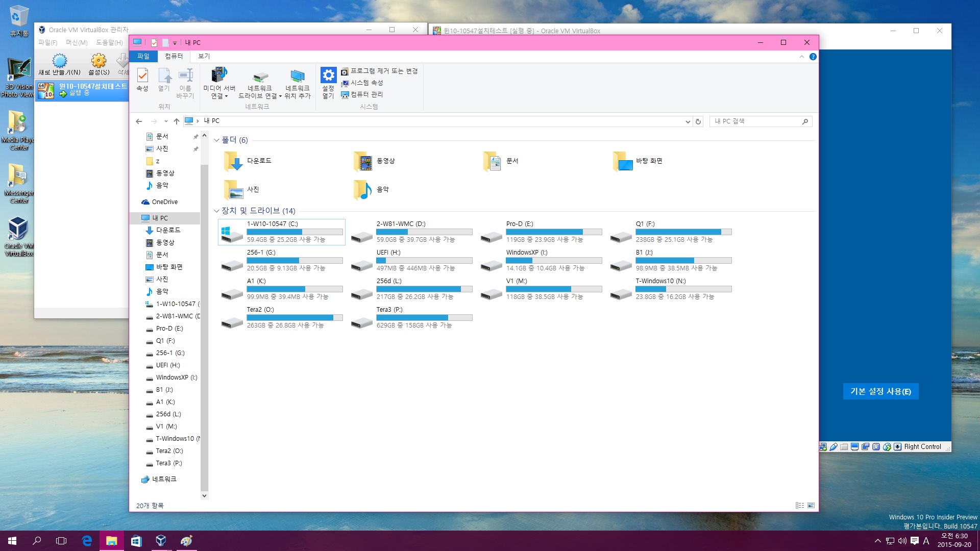
Task: Switch to the Computer (컴퓨터) ribbon tab
Action: (x=174, y=56)
